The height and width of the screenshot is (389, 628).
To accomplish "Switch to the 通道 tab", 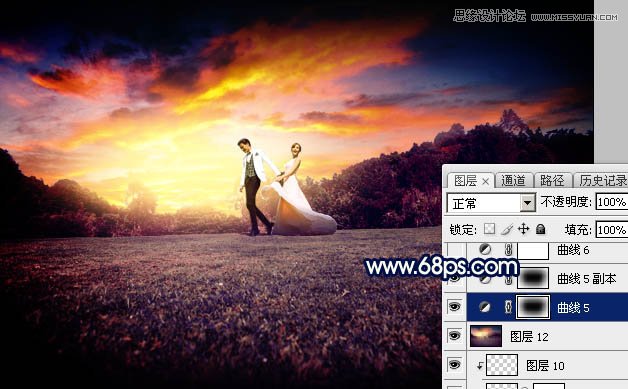I will (x=513, y=181).
